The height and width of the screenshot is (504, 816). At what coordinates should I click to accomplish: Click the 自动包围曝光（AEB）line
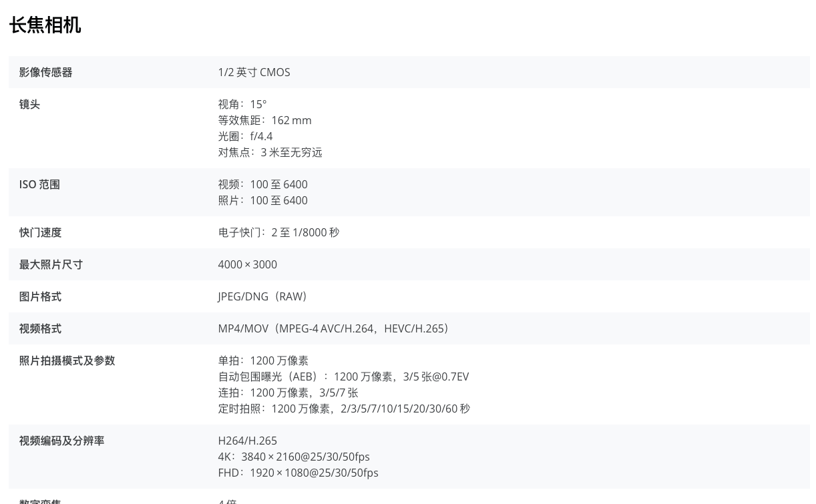tap(343, 376)
